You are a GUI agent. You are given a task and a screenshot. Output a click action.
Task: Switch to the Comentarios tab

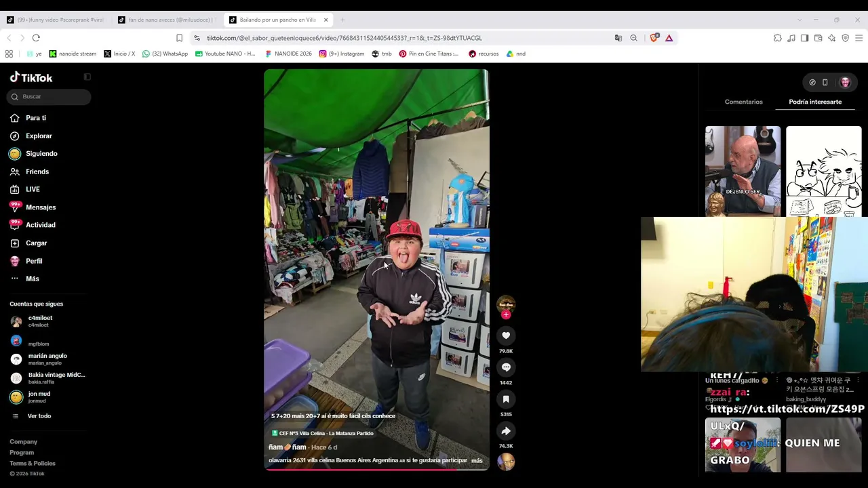click(x=744, y=102)
